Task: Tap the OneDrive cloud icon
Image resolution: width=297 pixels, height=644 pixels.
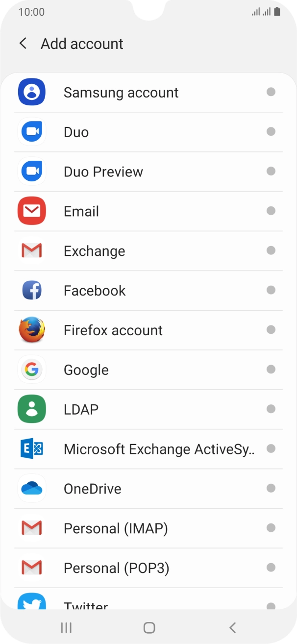Action: coord(32,489)
